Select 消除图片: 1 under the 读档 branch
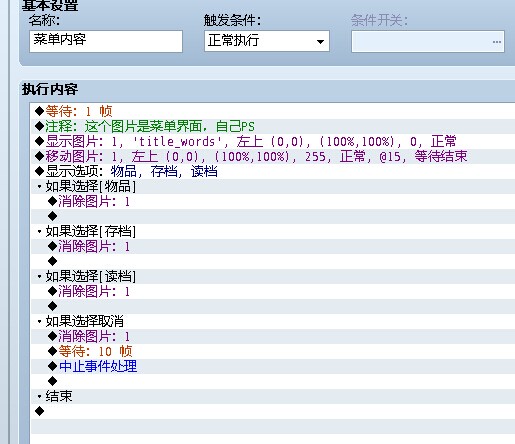515x444 pixels. point(273,291)
